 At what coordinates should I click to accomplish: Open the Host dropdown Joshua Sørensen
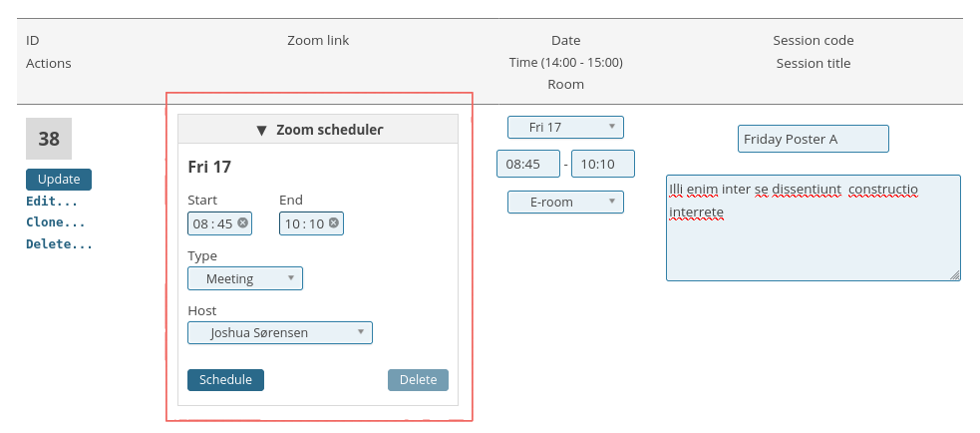click(280, 333)
